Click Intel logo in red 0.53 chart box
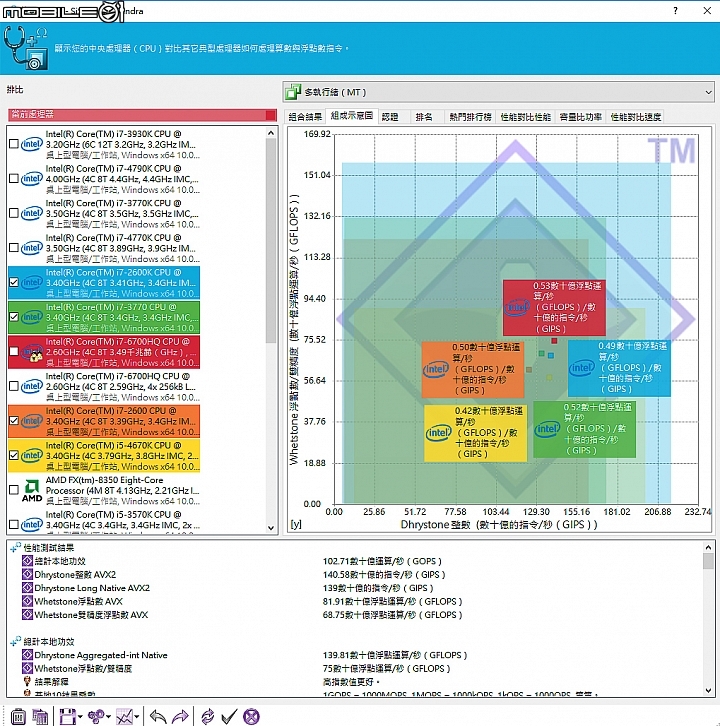The width and height of the screenshot is (720, 726). tap(517, 307)
